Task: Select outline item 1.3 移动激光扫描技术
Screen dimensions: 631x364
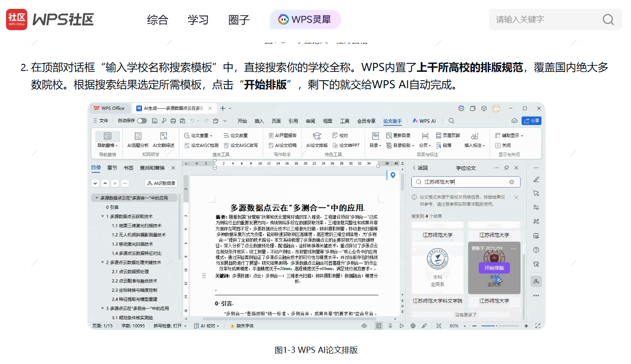Action: pyautogui.click(x=132, y=244)
